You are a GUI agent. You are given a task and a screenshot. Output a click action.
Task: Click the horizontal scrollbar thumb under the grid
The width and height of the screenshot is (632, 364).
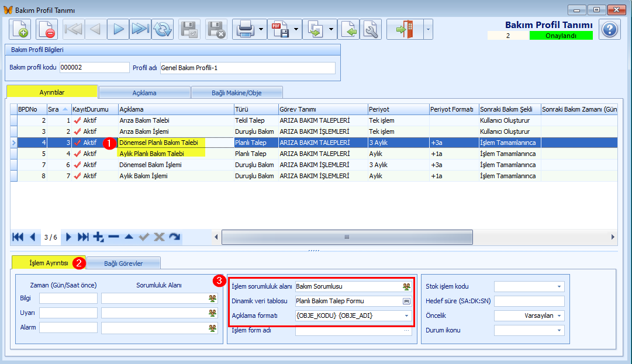(347, 237)
